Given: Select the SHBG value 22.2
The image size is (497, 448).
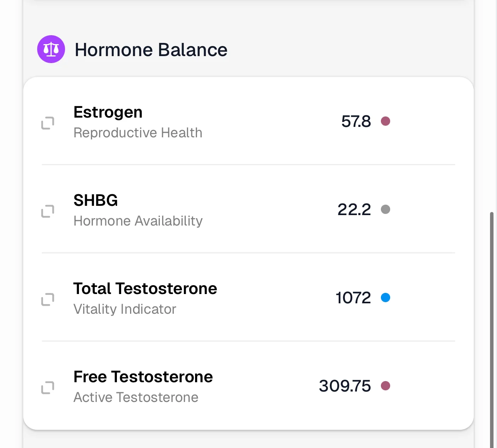Looking at the screenshot, I should pyautogui.click(x=354, y=210).
